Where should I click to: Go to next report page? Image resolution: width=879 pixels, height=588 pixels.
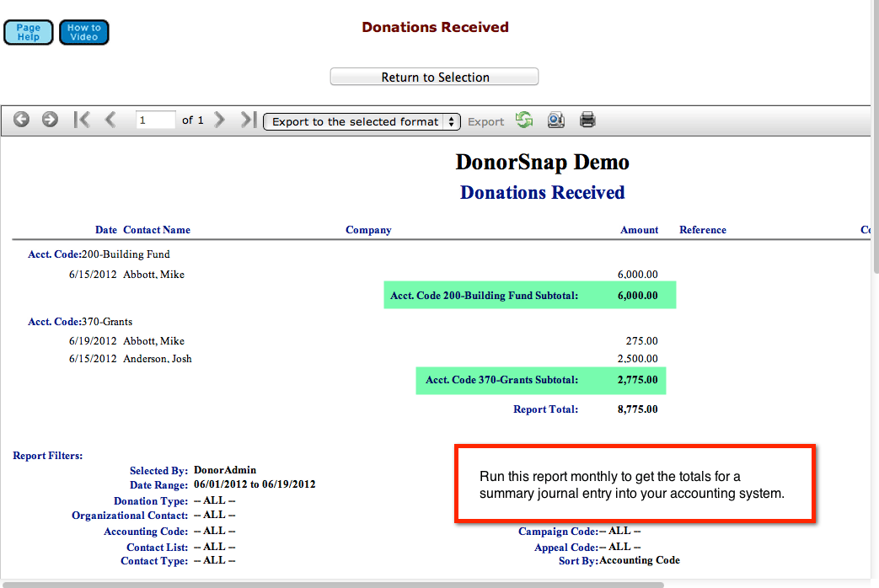[220, 120]
